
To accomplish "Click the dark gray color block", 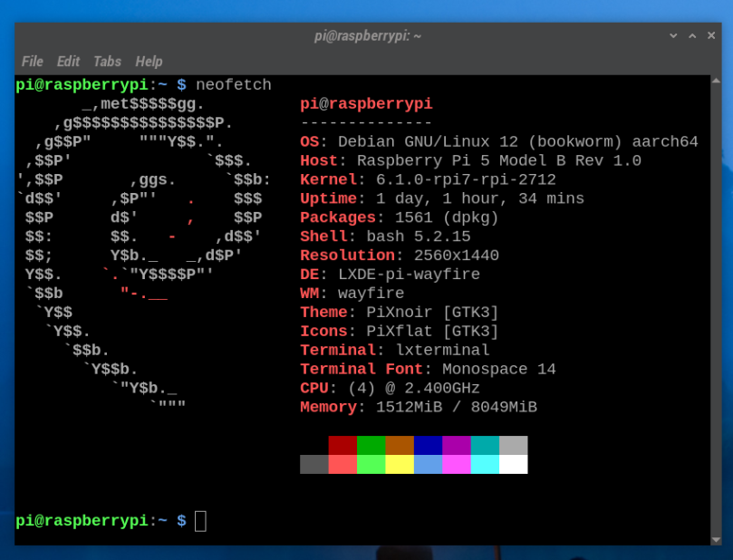I will click(314, 464).
